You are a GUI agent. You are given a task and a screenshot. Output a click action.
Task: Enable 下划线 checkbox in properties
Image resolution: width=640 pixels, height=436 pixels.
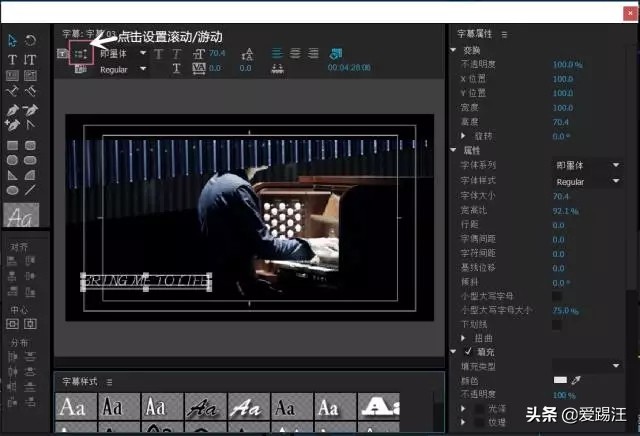(x=557, y=325)
